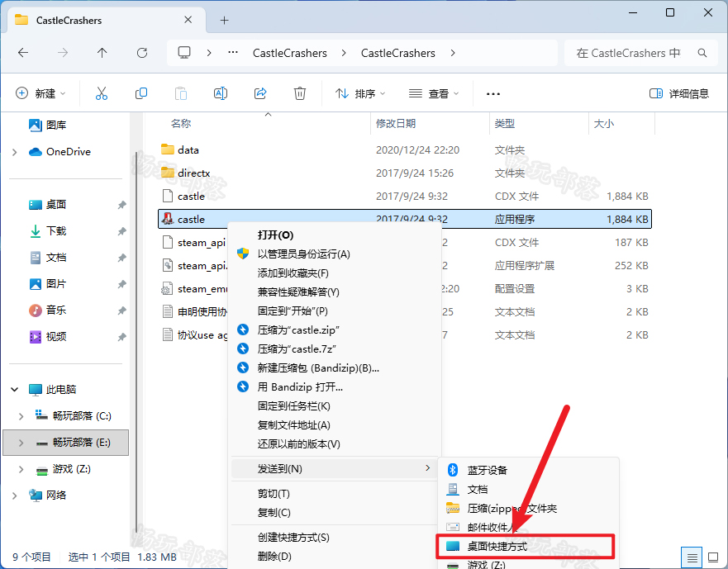The height and width of the screenshot is (569, 728).
Task: Choose 打开(O) from the context menu
Action: pos(334,235)
